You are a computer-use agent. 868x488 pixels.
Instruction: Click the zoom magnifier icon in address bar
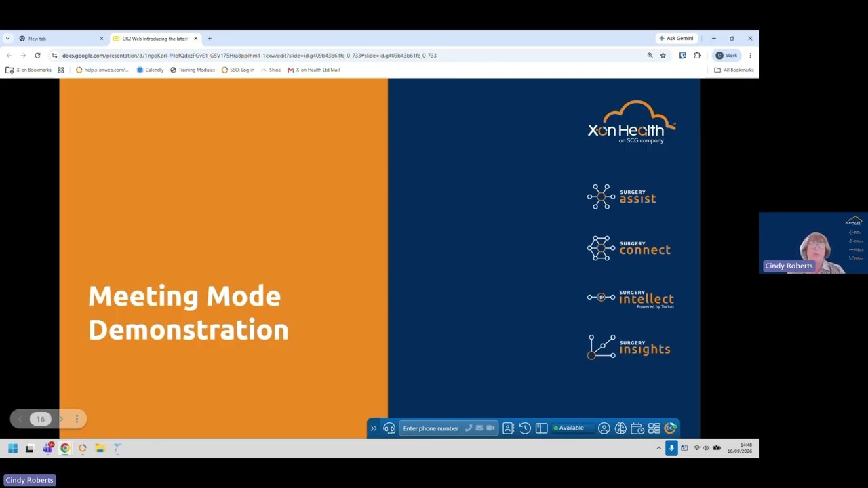tap(650, 56)
